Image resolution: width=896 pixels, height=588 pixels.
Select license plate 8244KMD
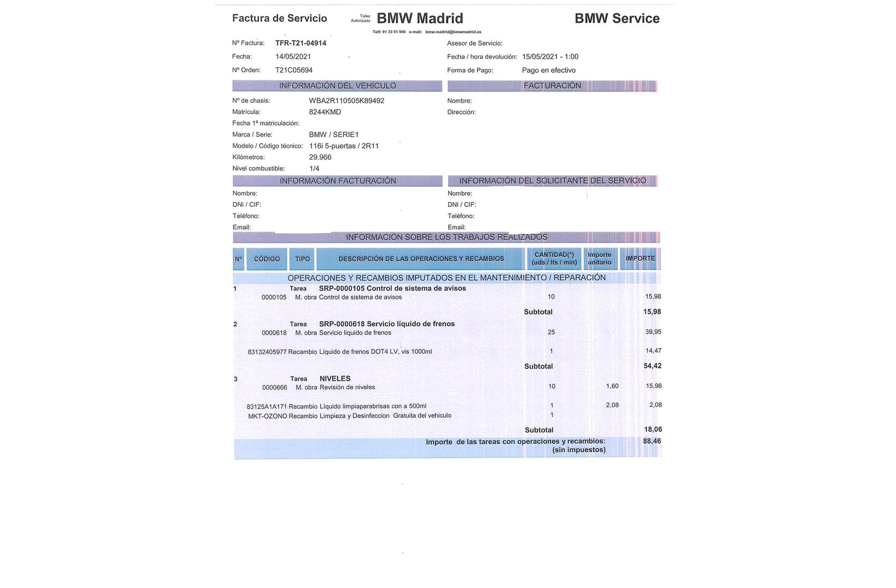pyautogui.click(x=325, y=112)
